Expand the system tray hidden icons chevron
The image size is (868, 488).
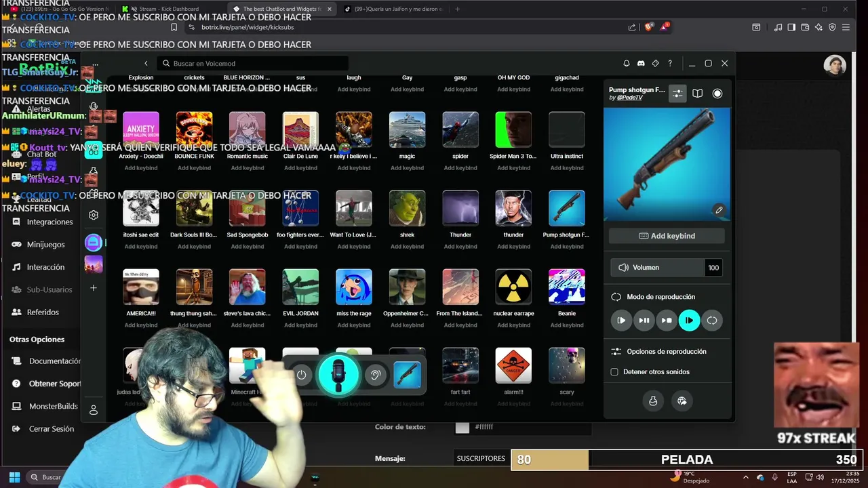[x=746, y=477]
